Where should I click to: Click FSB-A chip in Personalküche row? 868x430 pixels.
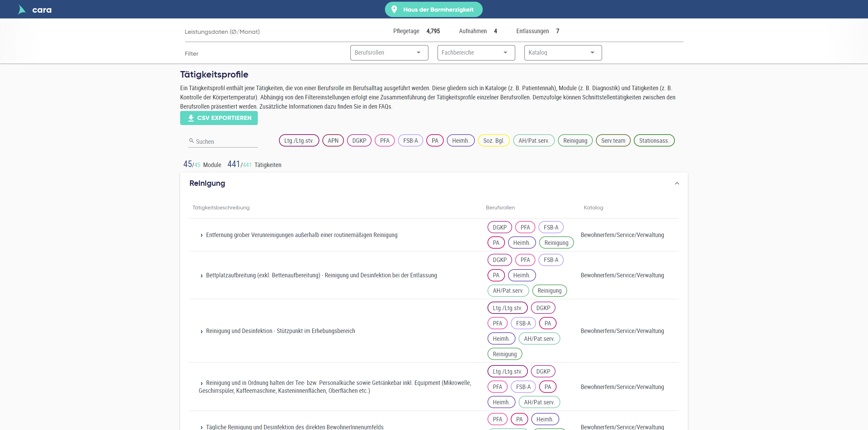tap(523, 387)
